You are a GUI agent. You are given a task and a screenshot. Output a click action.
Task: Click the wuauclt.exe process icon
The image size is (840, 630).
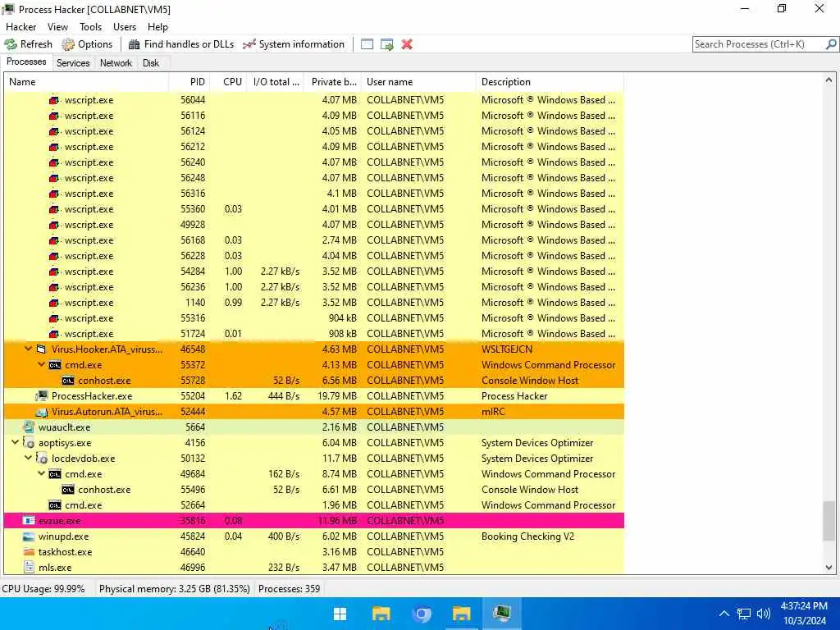coord(29,427)
